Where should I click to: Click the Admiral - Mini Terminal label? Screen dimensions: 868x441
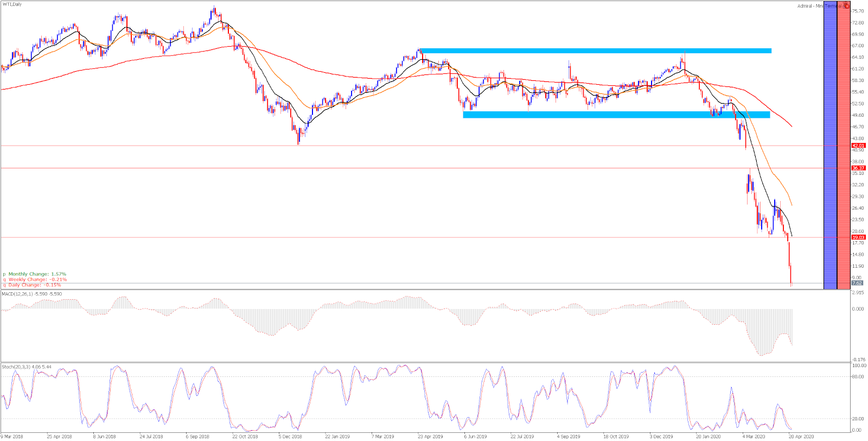[819, 6]
